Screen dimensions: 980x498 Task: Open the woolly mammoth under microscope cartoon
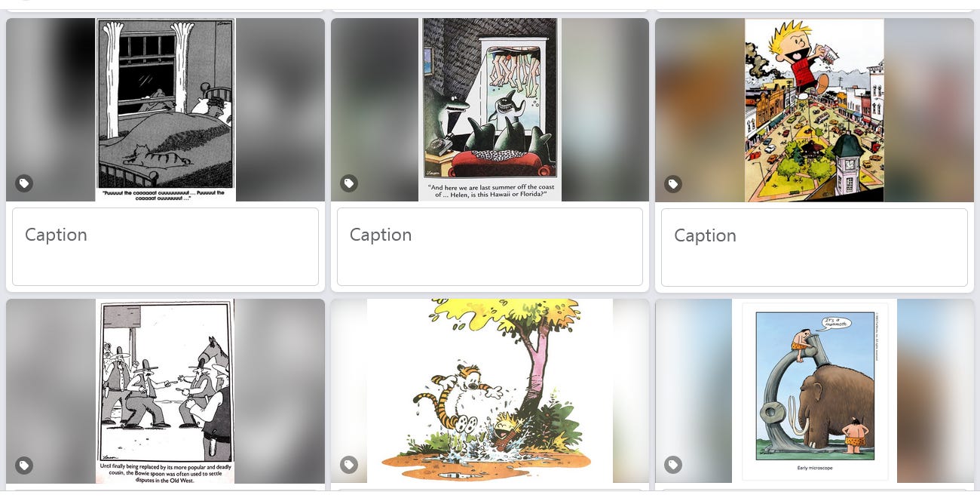coord(814,391)
